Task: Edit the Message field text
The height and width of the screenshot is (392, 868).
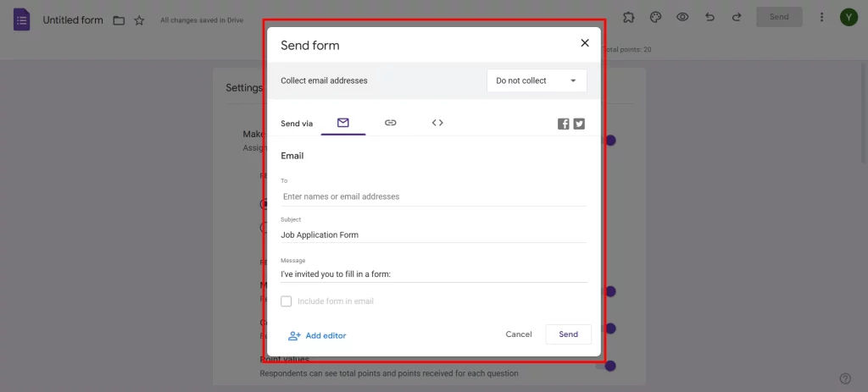Action: click(433, 273)
